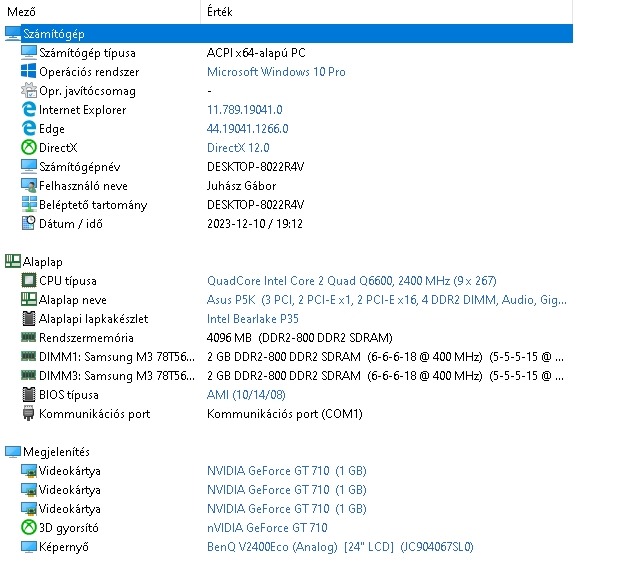Select the Megjelenítés section header
This screenshot has height=570, width=635.
tap(56, 452)
